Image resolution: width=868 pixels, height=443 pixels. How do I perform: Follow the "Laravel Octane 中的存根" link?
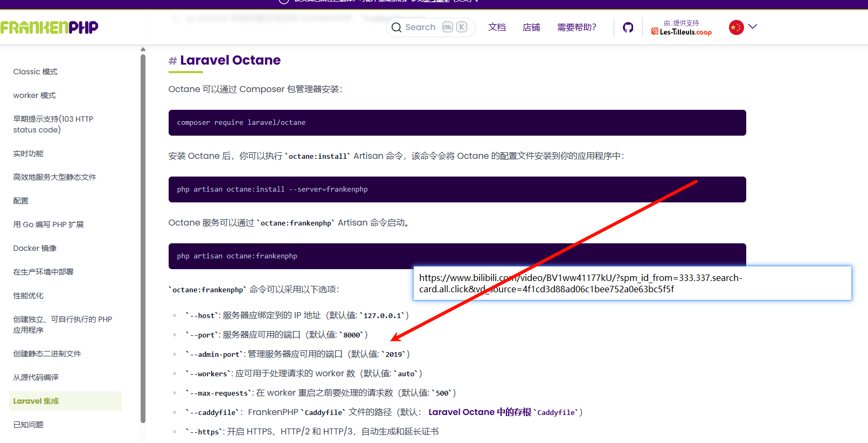pyautogui.click(x=480, y=412)
